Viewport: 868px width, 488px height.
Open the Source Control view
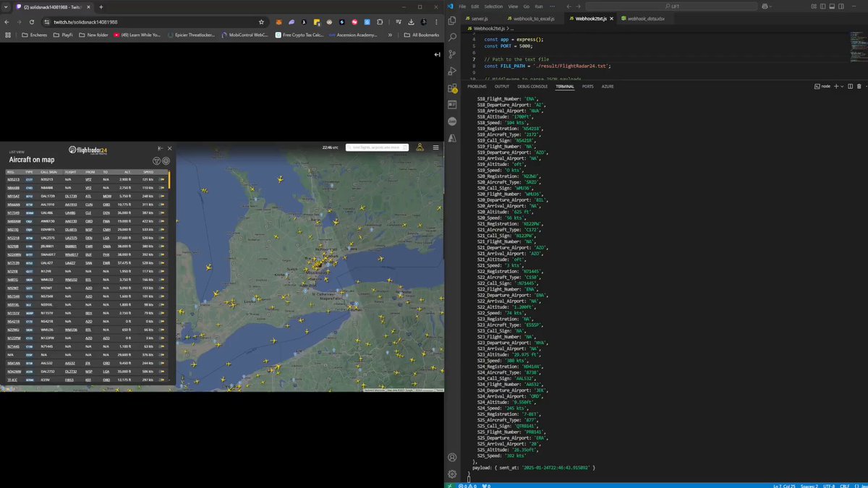[x=452, y=54]
